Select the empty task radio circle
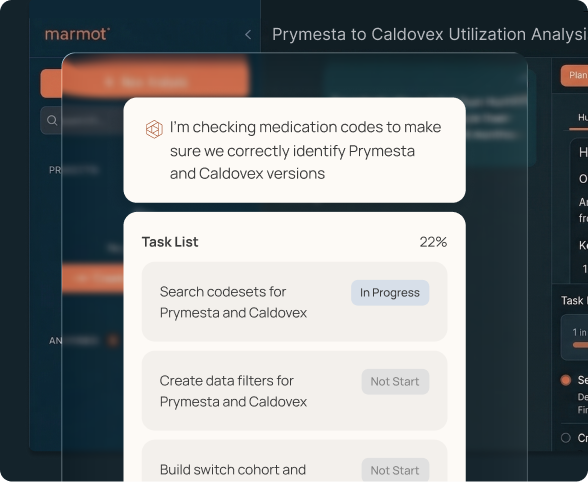Viewport: 588px width, 482px height. [566, 438]
